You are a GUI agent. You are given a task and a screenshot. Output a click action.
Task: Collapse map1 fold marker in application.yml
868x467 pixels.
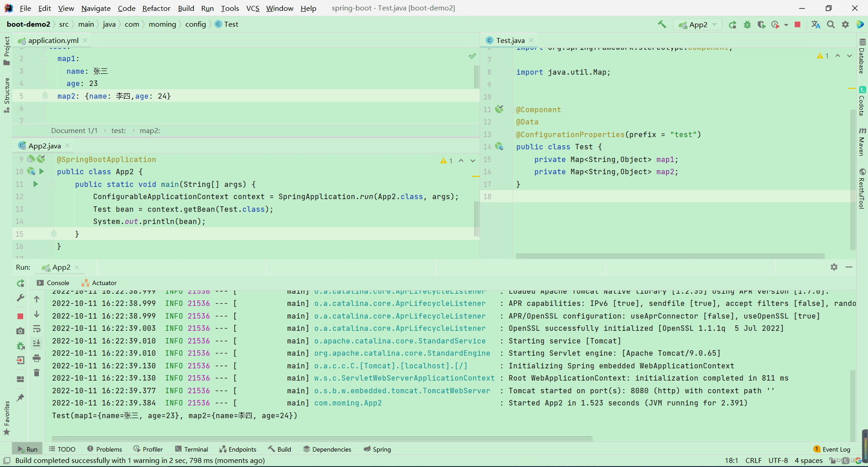click(x=45, y=59)
